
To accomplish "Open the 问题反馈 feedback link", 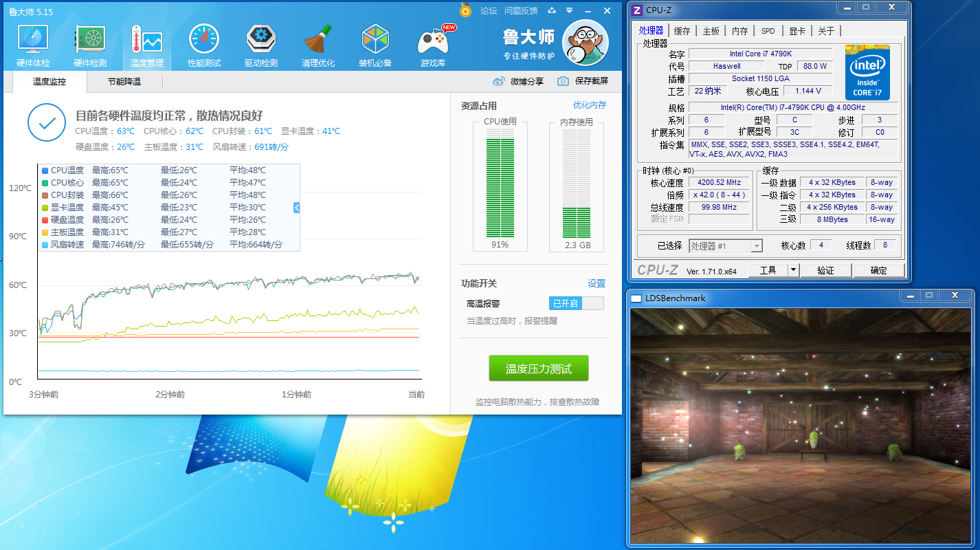I will 521,10.
